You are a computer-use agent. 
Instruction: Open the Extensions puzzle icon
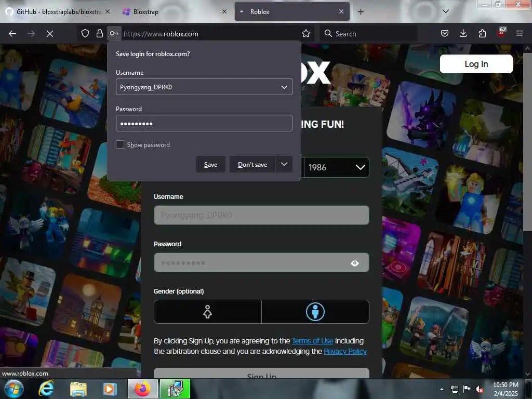482,33
